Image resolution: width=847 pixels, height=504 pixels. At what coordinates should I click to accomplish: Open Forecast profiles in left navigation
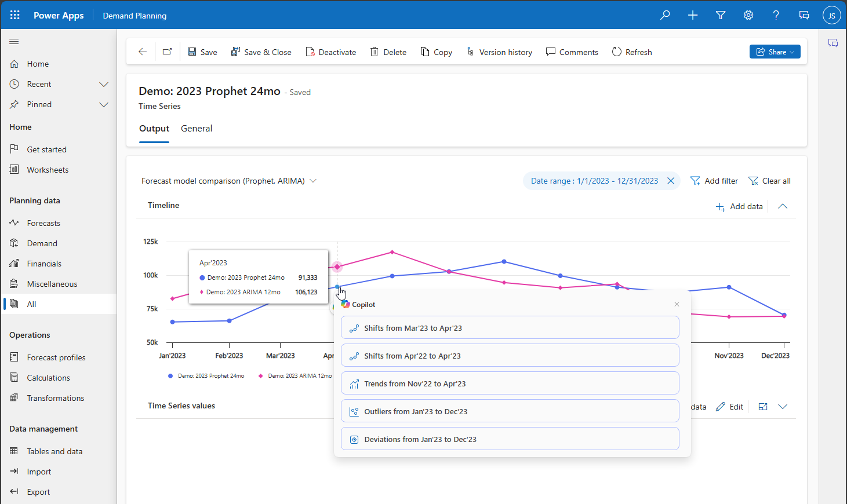56,357
